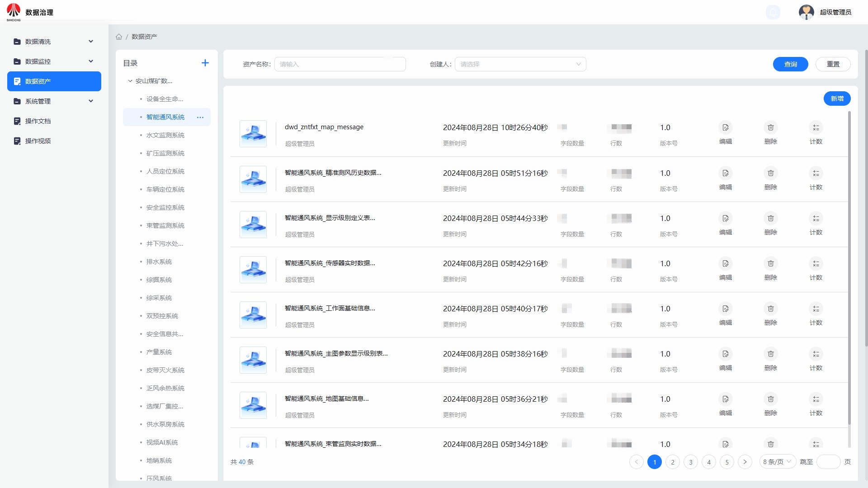This screenshot has height=488, width=868.
Task: Open the 8 条/页 page size dropdown
Action: [777, 462]
